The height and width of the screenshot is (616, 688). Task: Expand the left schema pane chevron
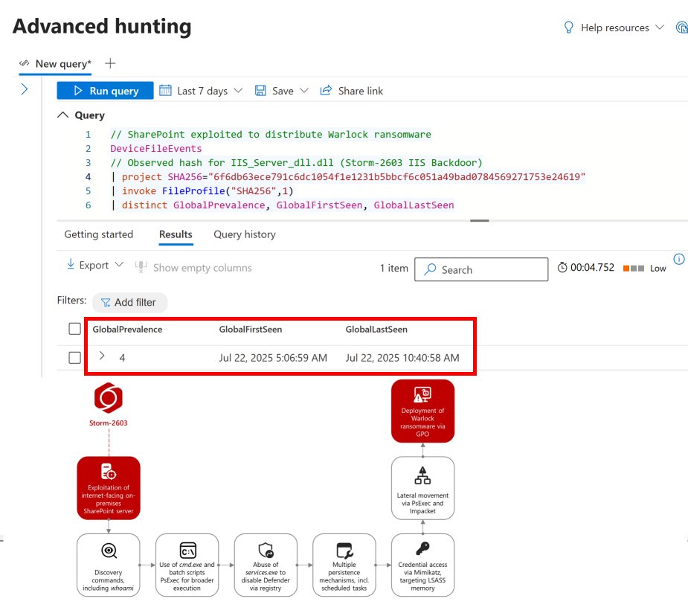point(24,89)
